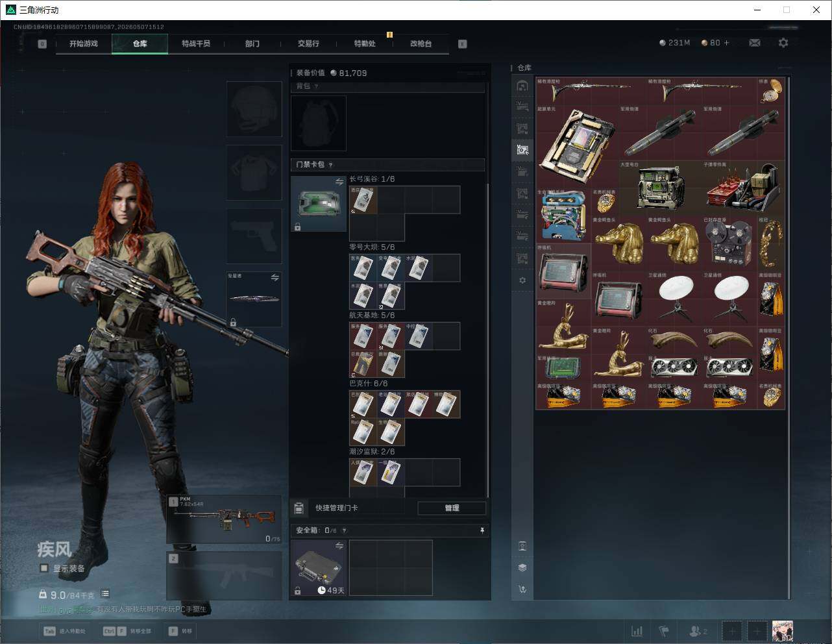Select the 子弹零件盒 item in stash

(743, 188)
